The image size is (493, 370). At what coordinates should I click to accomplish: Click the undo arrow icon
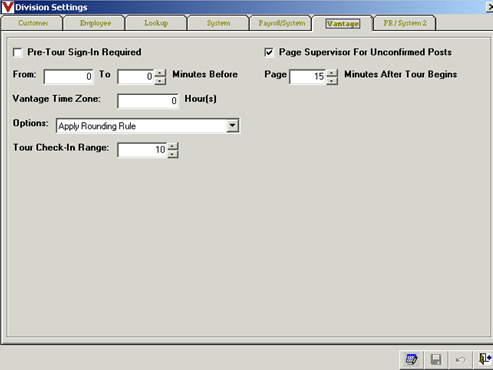[460, 359]
